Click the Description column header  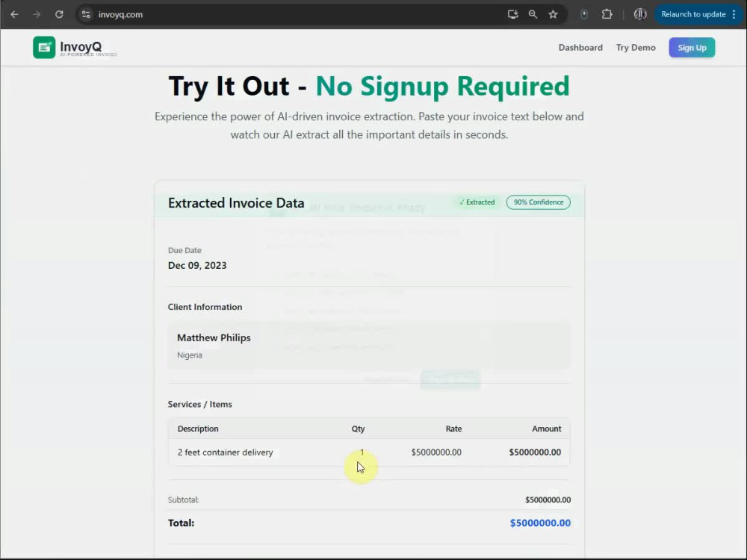coord(198,429)
